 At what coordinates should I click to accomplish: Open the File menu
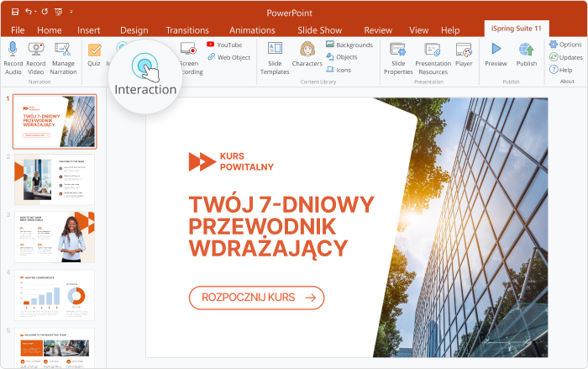(x=18, y=30)
